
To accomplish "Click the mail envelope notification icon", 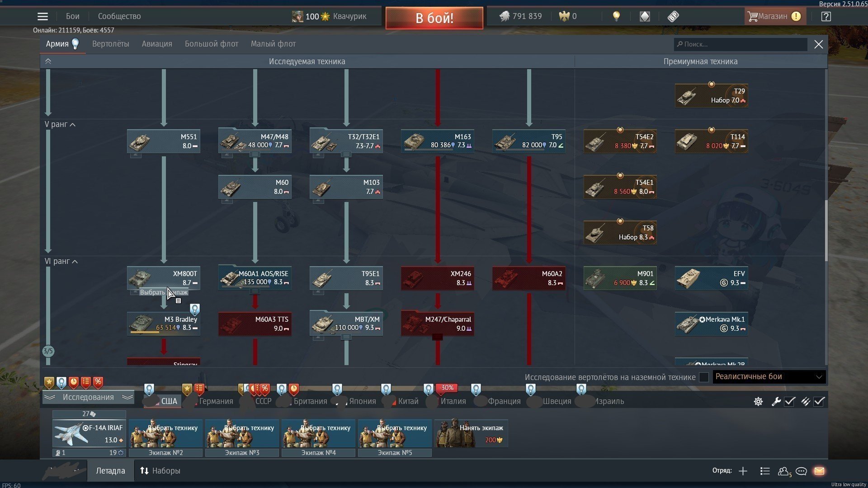I will [x=819, y=471].
